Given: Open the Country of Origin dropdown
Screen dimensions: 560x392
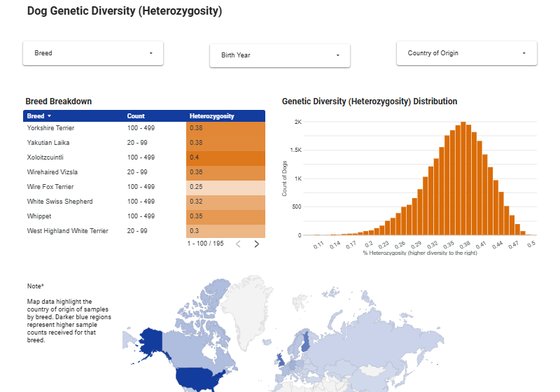Looking at the screenshot, I should [467, 53].
